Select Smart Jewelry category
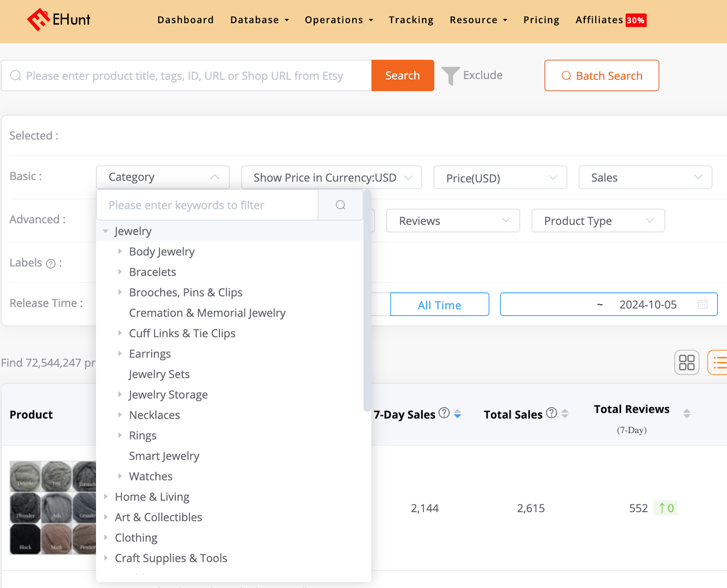727x588 pixels. (164, 456)
